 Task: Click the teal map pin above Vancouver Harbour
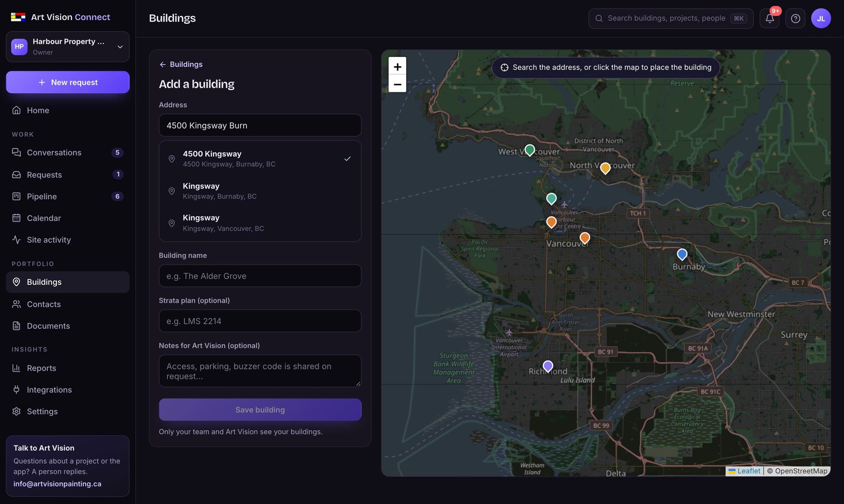click(551, 199)
